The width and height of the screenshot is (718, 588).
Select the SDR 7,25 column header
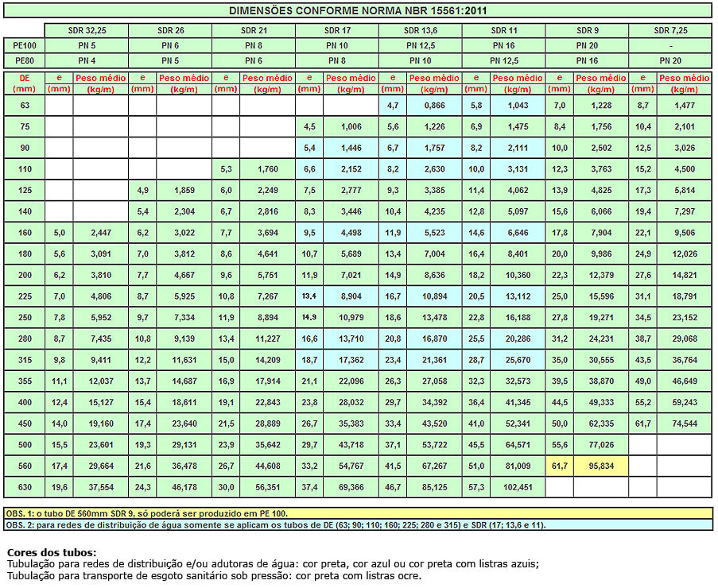(x=672, y=31)
